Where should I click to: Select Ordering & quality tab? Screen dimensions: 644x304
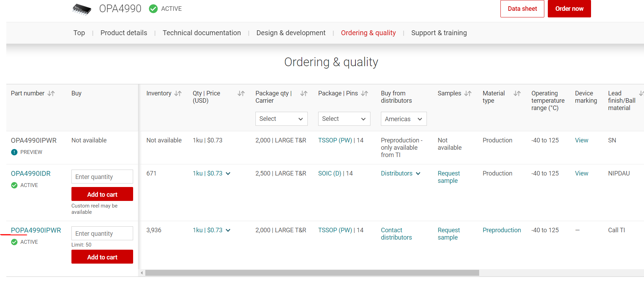point(368,33)
